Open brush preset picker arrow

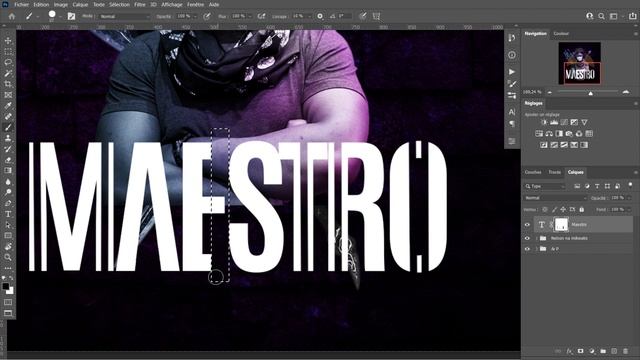[x=60, y=17]
